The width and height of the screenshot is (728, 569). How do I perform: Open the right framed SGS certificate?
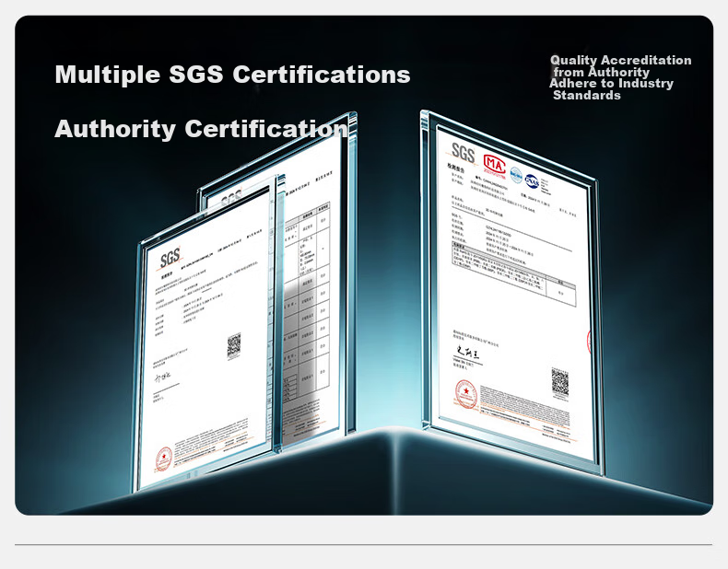512,293
